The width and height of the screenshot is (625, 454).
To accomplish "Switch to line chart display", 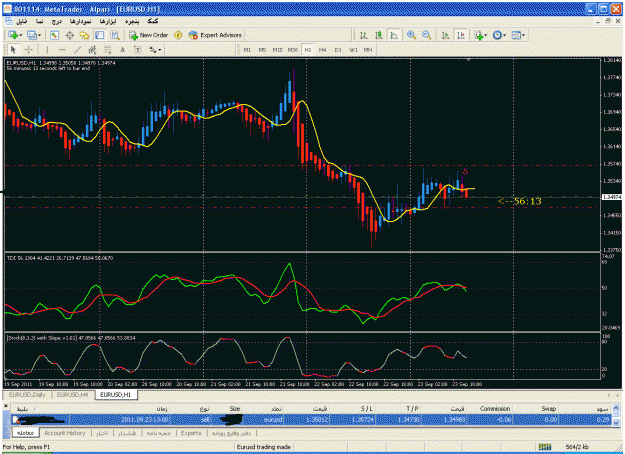I will [394, 35].
